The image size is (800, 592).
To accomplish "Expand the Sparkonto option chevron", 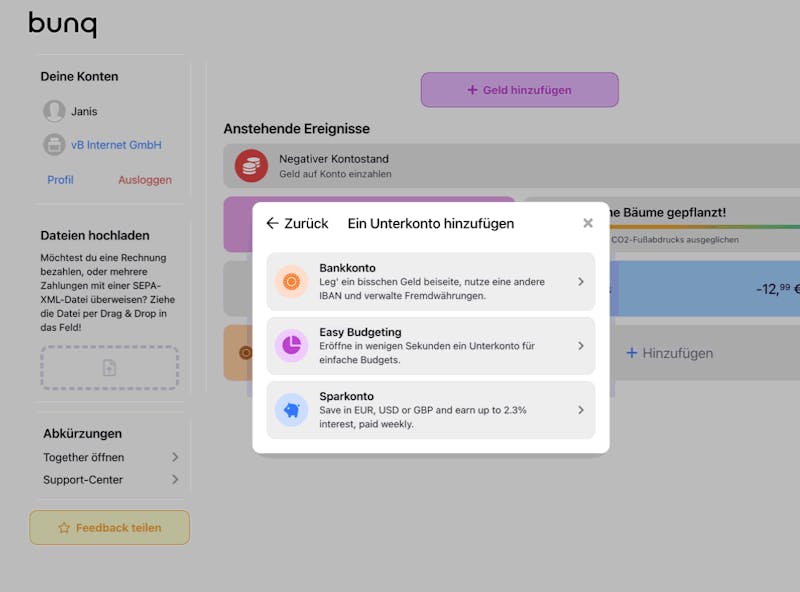I will (x=581, y=410).
